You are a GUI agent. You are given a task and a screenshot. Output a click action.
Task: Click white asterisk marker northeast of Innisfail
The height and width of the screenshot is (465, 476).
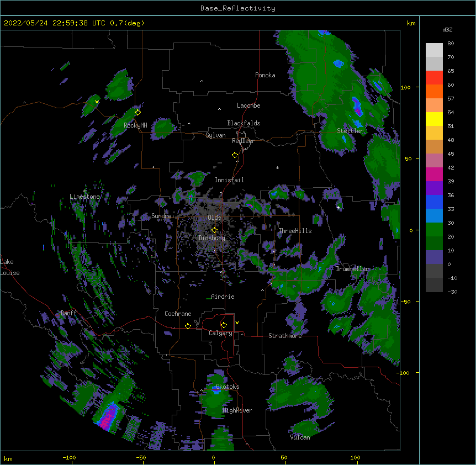(x=277, y=167)
